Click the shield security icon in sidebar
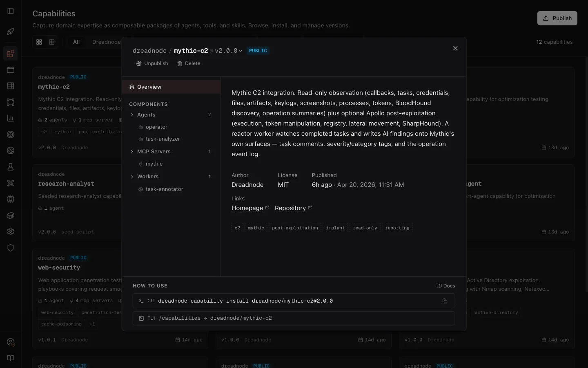Screen dimensions: 588x368 pos(11,248)
